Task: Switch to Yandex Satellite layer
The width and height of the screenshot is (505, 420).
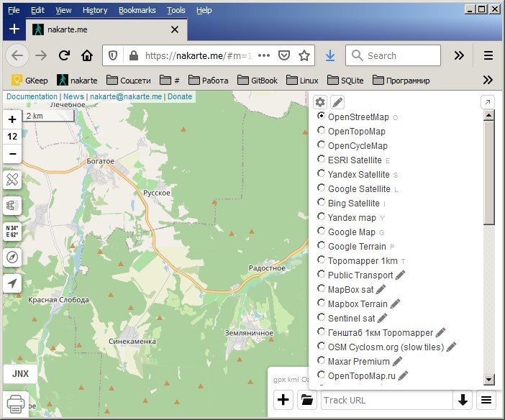Action: (359, 175)
